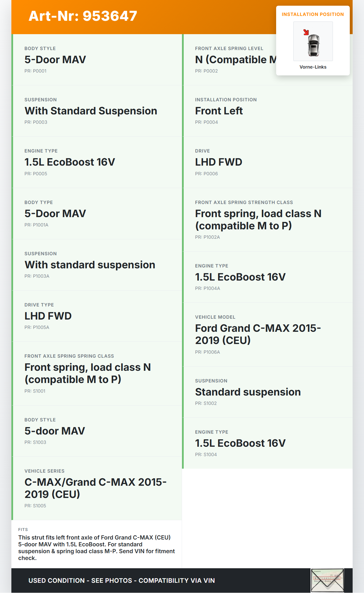This screenshot has height=593, width=364.
Task: Select the Art-Nr: 953647 heading
Action: coord(83,16)
